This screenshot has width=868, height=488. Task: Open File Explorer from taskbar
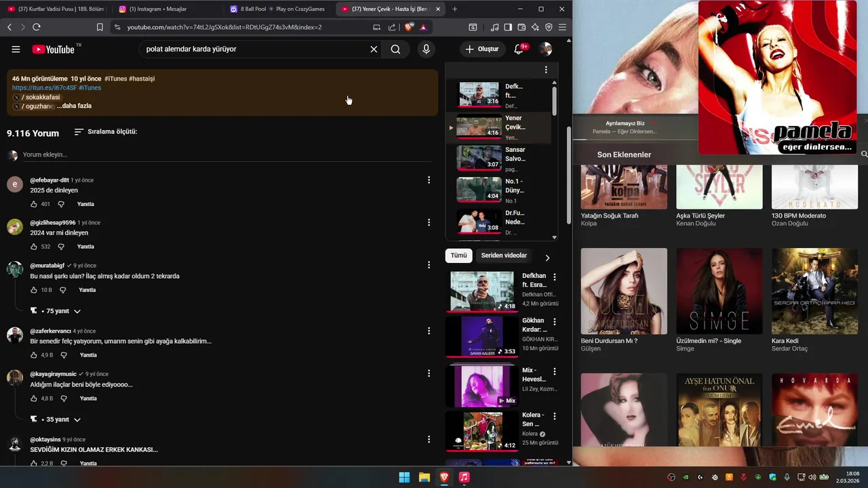click(424, 477)
